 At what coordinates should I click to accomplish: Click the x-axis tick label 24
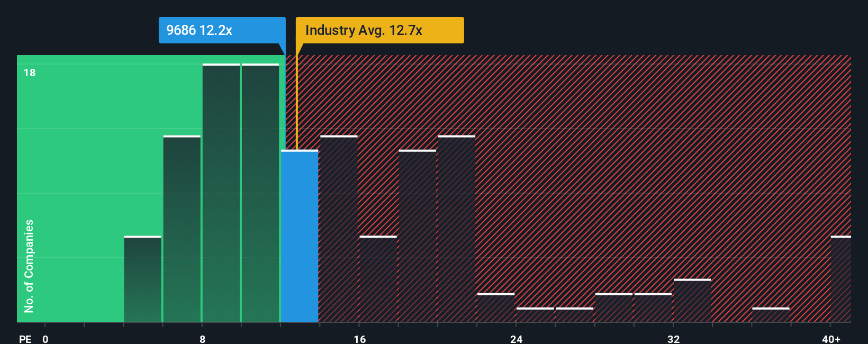point(517,339)
